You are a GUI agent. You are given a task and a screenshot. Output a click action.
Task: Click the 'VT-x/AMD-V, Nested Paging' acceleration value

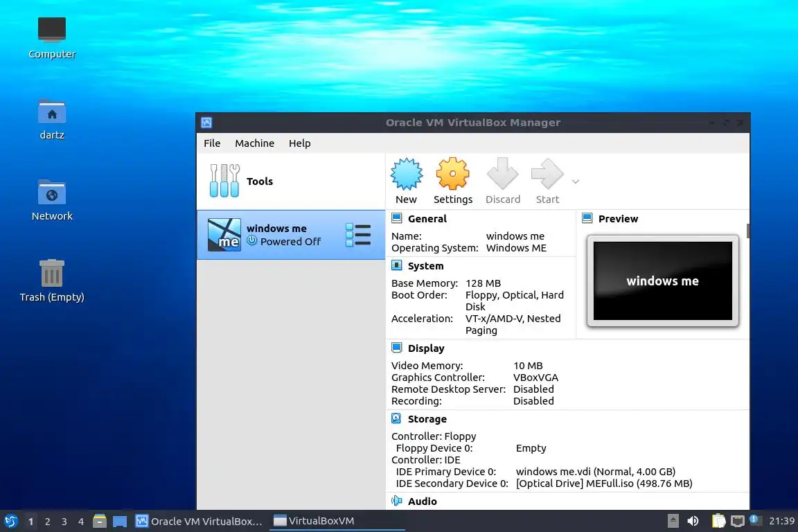pos(513,324)
